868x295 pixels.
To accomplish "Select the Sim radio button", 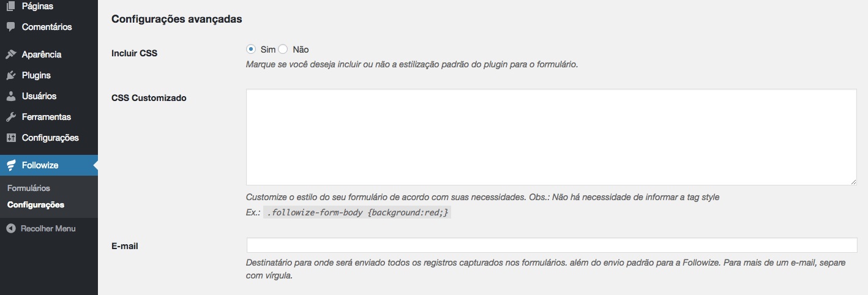I will click(x=251, y=49).
